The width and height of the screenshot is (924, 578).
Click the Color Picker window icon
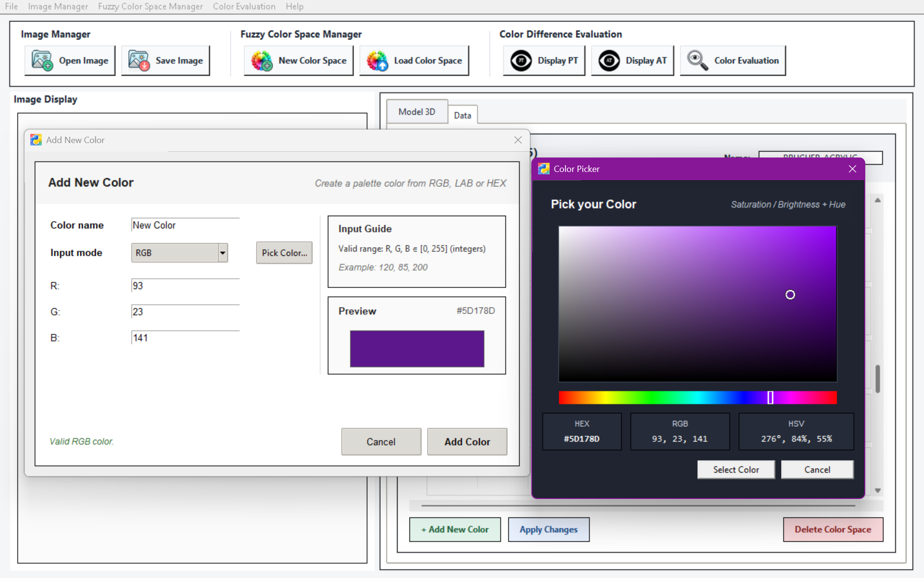(544, 169)
